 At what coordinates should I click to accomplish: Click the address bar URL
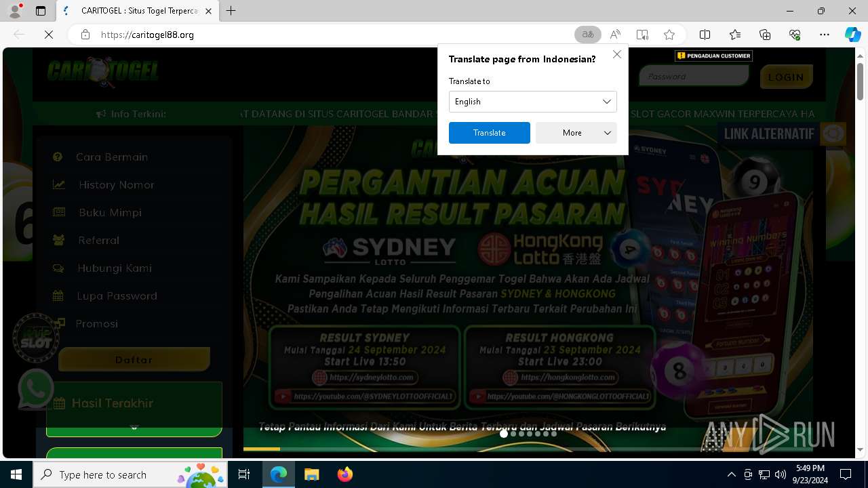point(147,35)
